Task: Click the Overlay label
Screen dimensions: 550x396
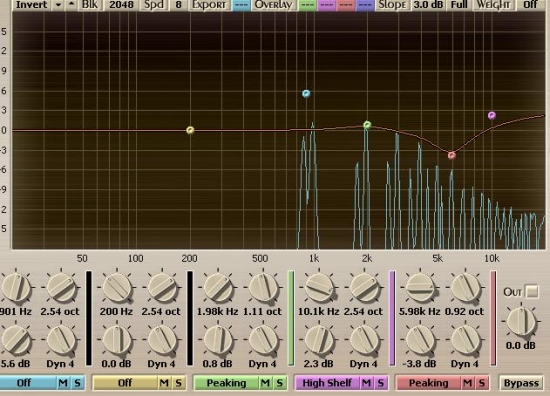Action: click(x=273, y=5)
